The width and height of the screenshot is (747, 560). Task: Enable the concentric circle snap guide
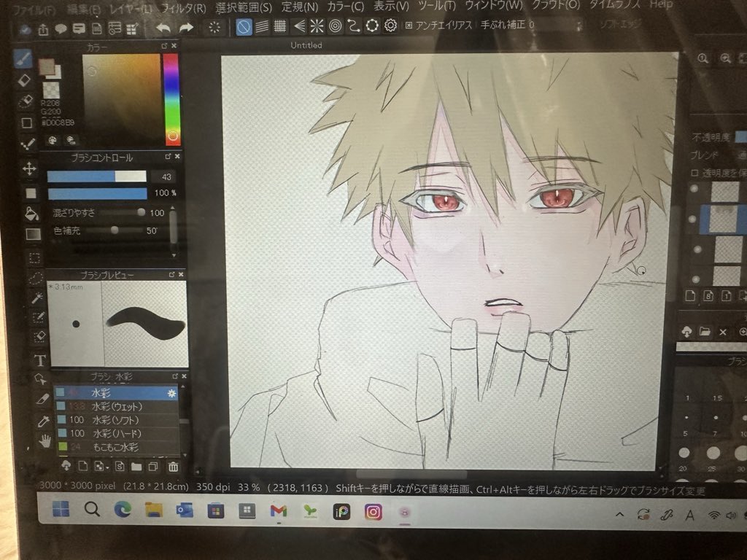[336, 26]
